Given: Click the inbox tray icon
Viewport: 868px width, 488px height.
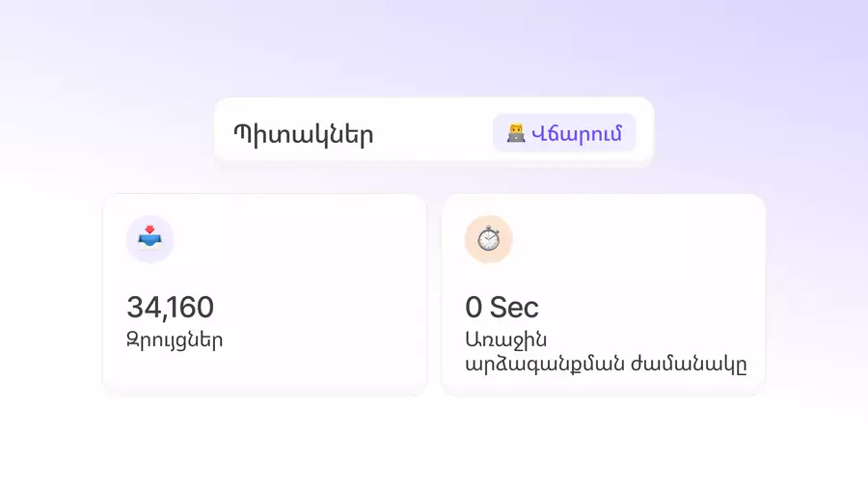Looking at the screenshot, I should [x=149, y=237].
